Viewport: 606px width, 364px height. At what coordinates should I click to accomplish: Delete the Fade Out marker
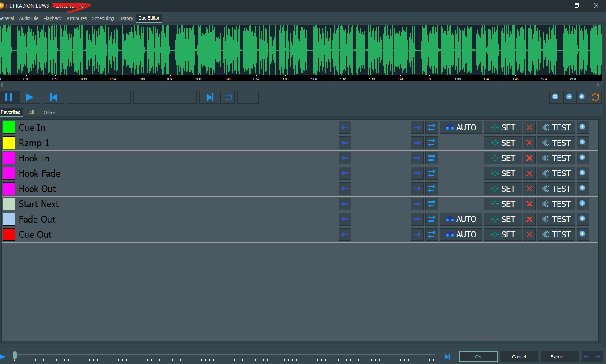point(529,219)
